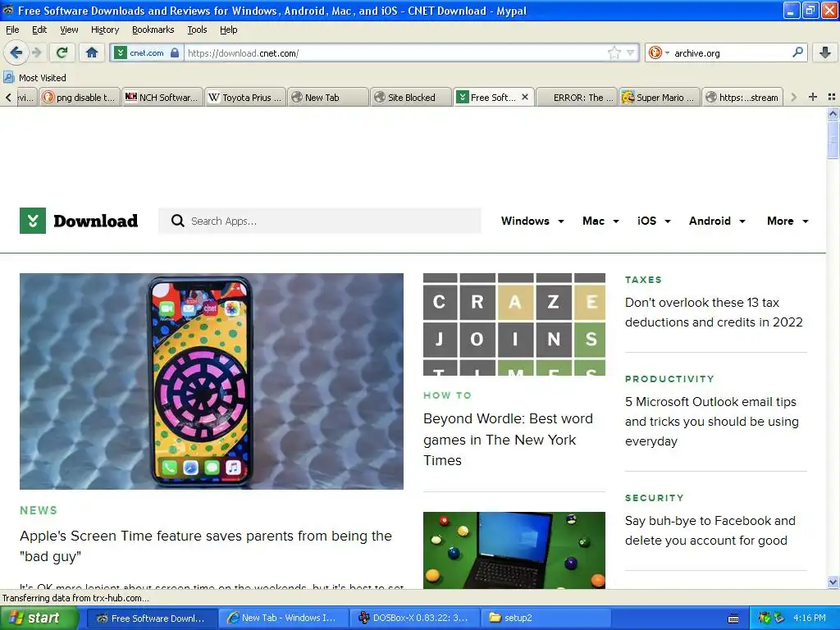Click the browser address bar URL field
This screenshot has height=630, width=840.
coord(395,52)
